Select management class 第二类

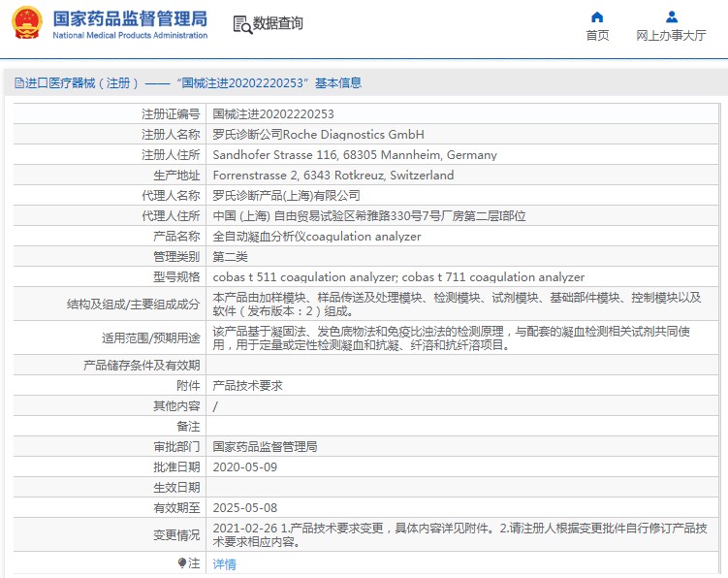pos(231,257)
